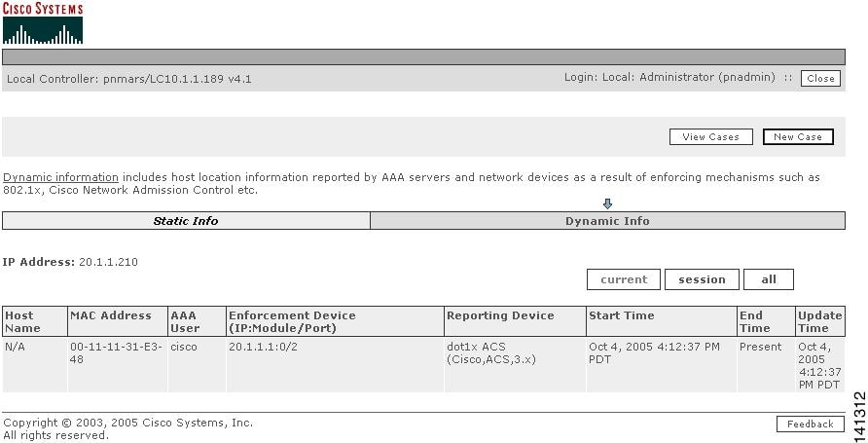Click the Start Time column header
This screenshot has height=443, width=868.
point(622,315)
